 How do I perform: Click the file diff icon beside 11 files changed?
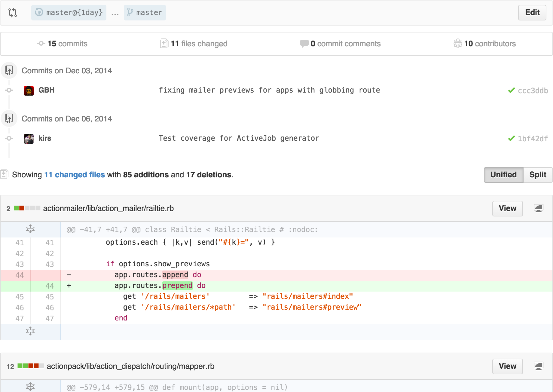click(164, 44)
